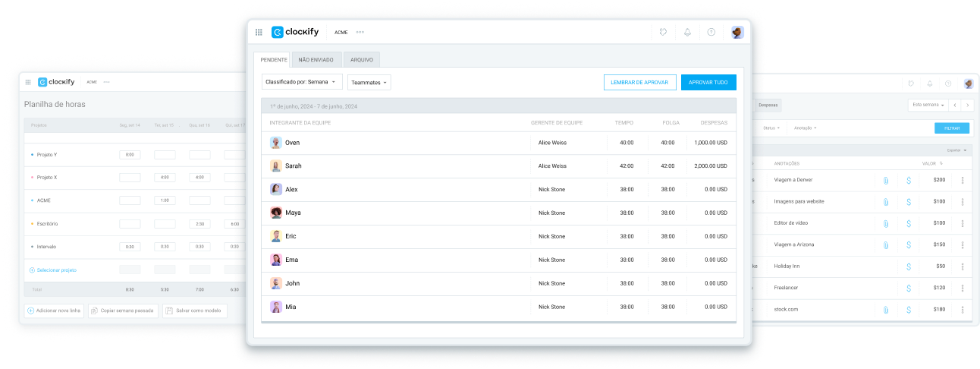
Task: Click the APROVAR TUDO button
Action: pos(708,83)
